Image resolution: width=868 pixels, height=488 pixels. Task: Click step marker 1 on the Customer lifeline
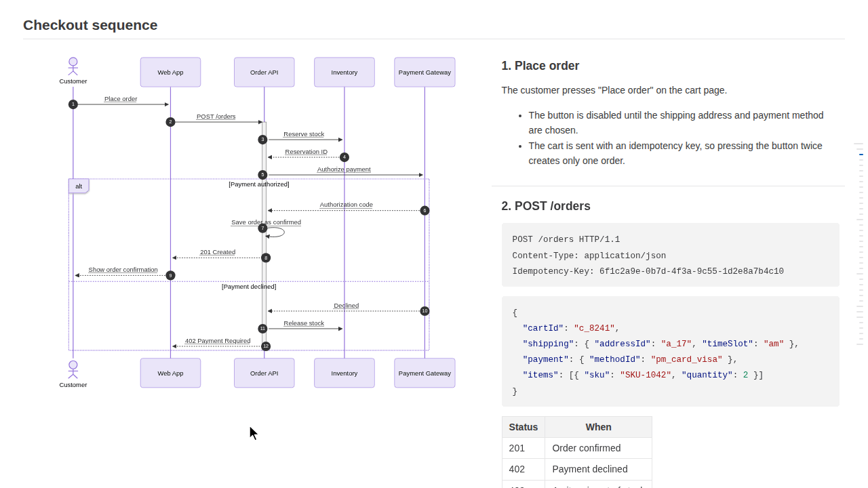(73, 104)
